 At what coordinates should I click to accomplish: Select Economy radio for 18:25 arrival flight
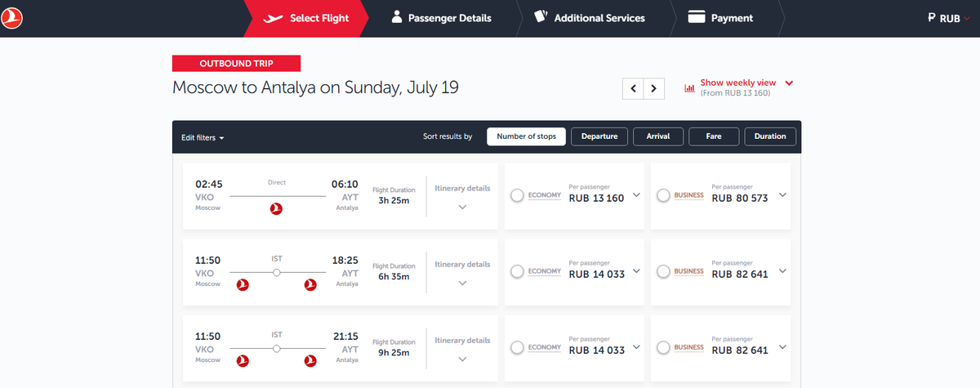[517, 272]
